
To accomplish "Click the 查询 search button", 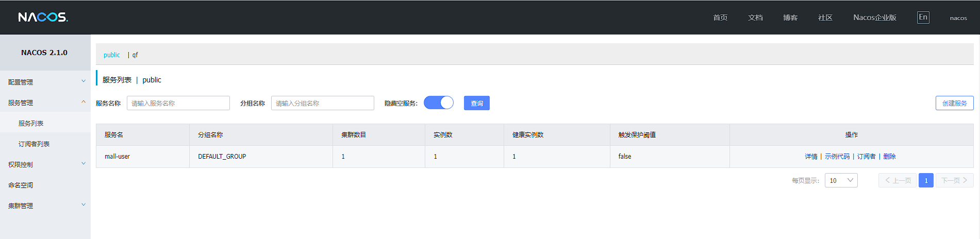I will [x=477, y=103].
